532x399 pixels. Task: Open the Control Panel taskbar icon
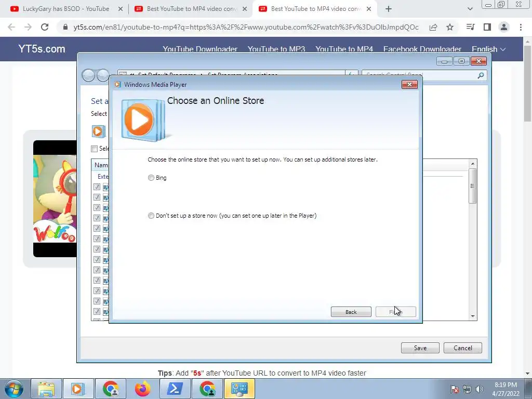(240, 389)
